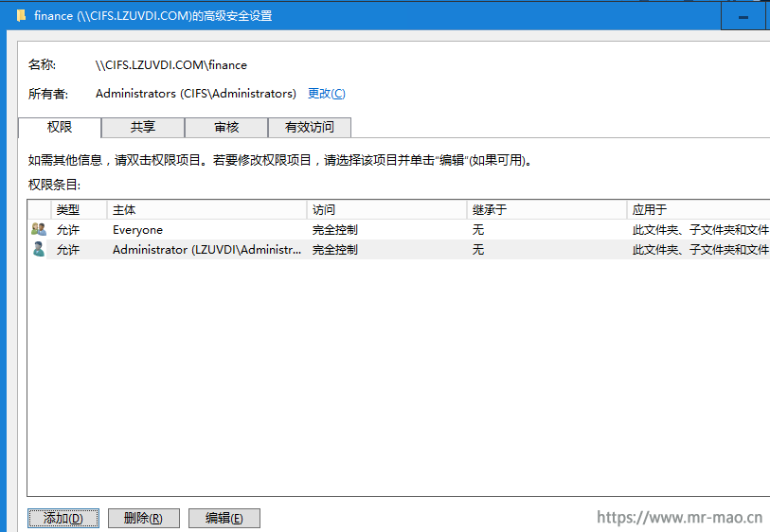The image size is (770, 532).
Task: Minimize the advanced security settings window
Action: 743,17
